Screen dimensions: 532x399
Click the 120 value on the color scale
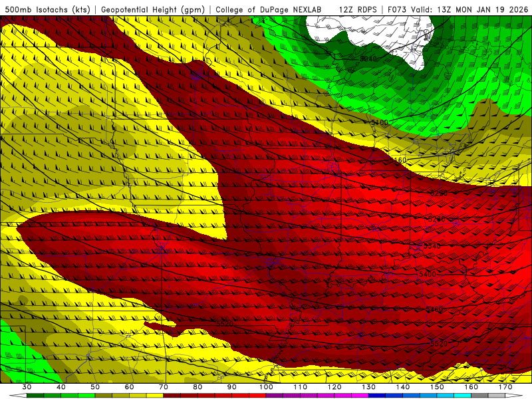(x=334, y=387)
